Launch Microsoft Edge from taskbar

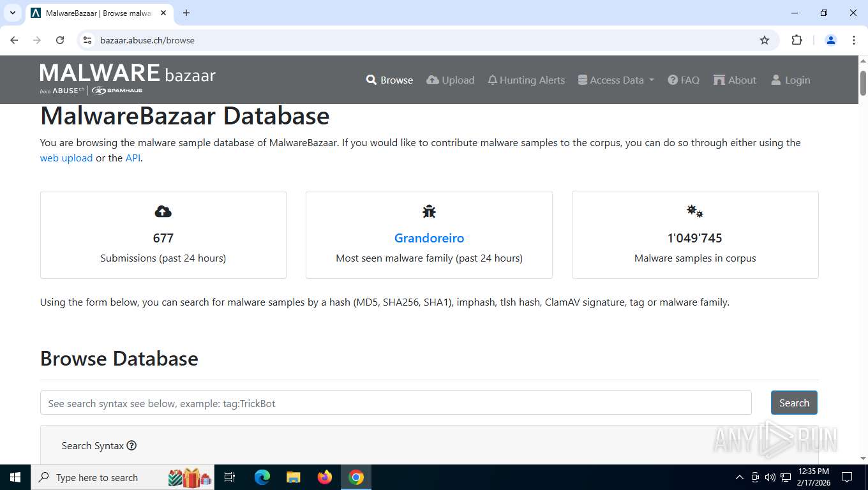(x=262, y=477)
